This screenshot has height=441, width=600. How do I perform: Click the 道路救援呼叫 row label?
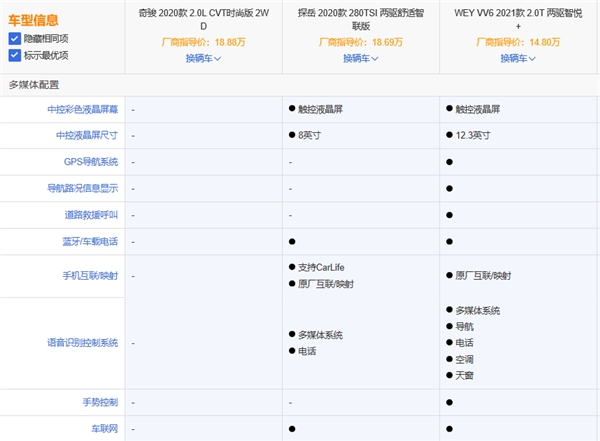click(x=91, y=215)
